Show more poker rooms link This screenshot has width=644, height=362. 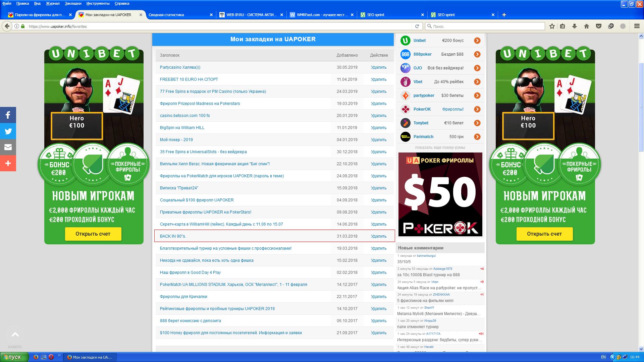tap(440, 147)
